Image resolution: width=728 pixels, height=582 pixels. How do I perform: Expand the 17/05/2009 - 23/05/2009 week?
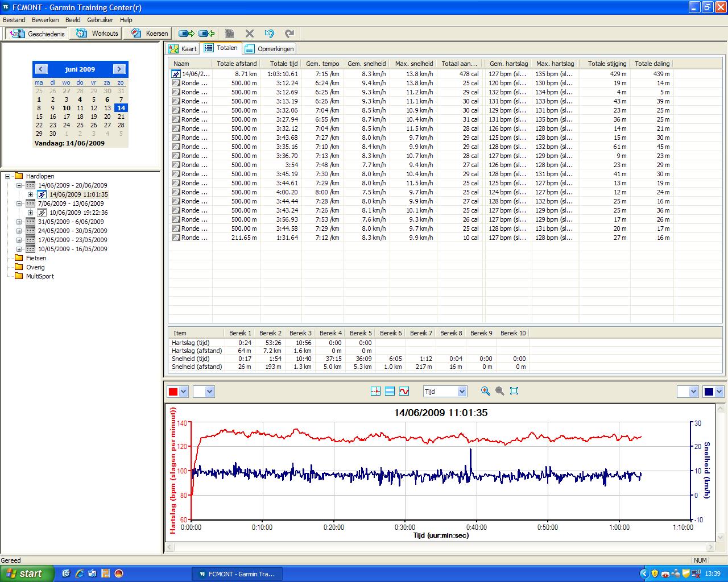(19, 240)
